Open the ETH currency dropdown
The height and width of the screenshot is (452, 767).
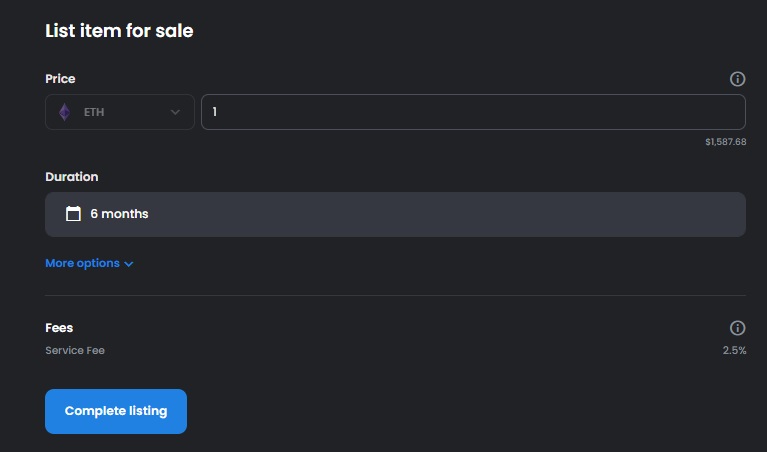(x=120, y=112)
